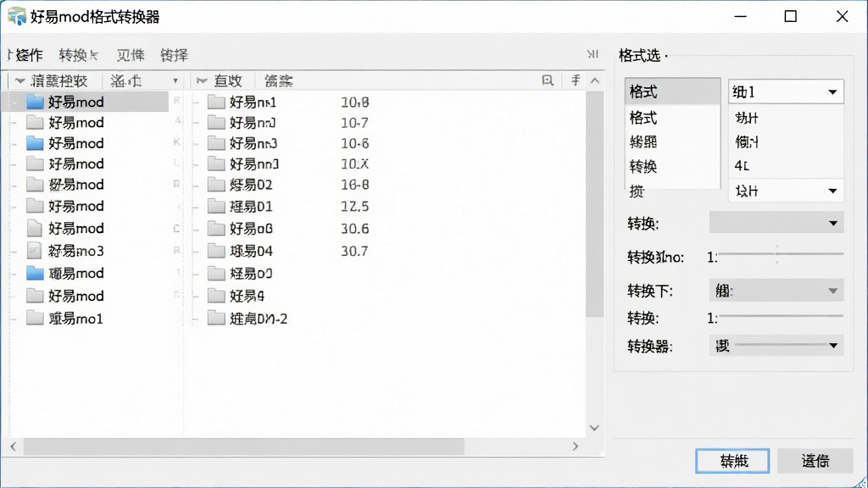
Task: Click the collapse-panel icon right of the menu bar
Action: pyautogui.click(x=593, y=54)
